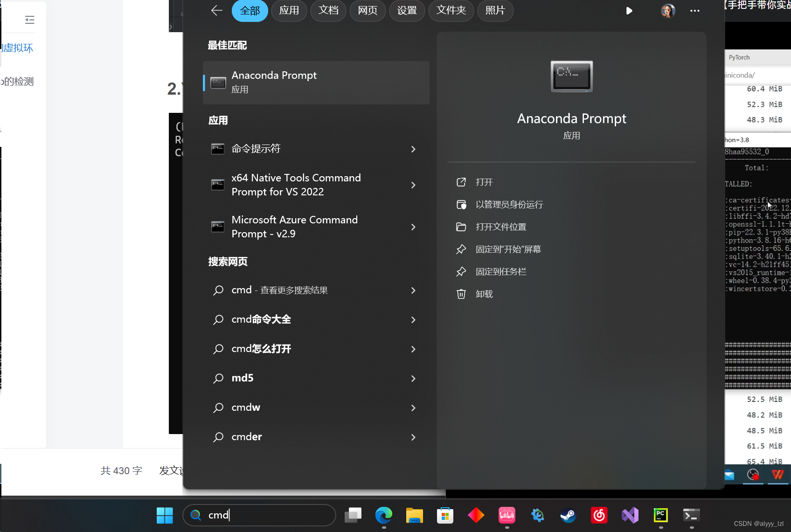Click search icon beside md5
The image size is (791, 532).
[x=218, y=378]
